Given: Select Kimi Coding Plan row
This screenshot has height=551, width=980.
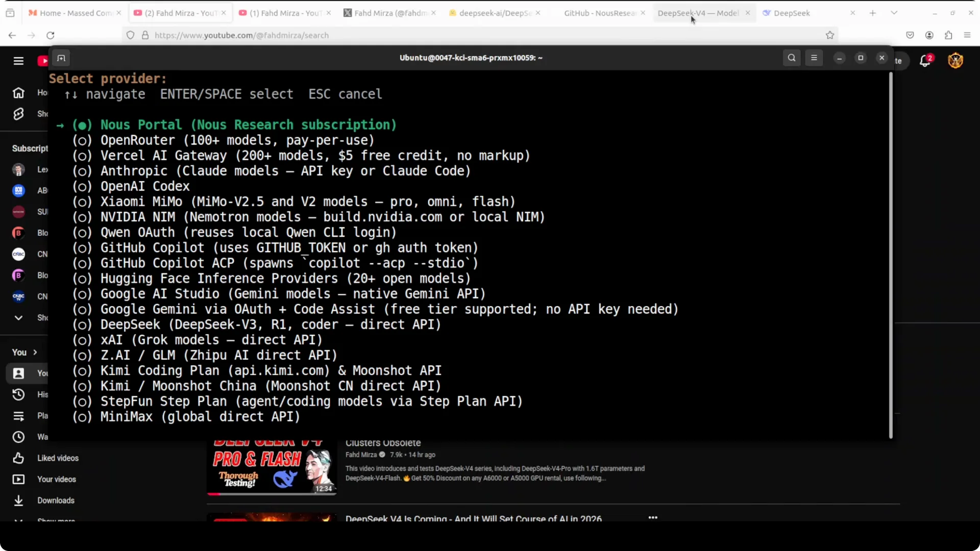Looking at the screenshot, I should tap(257, 370).
